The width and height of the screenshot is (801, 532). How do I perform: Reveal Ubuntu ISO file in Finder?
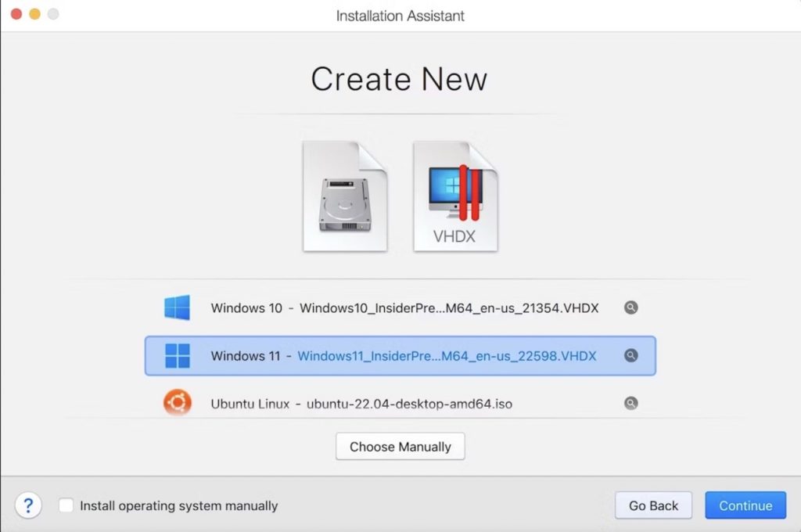631,403
